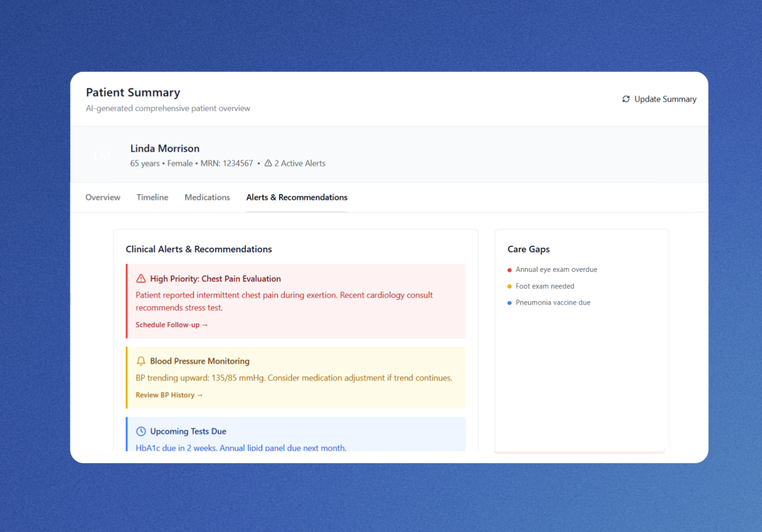The image size is (762, 532).
Task: Select the Alerts & Recommendations tab
Action: [x=297, y=197]
